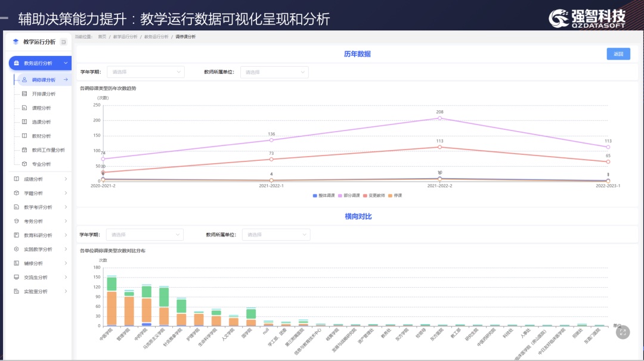The width and height of the screenshot is (644, 361).
Task: Open 学年学期 dropdown under 横向对比
Action: click(x=144, y=235)
